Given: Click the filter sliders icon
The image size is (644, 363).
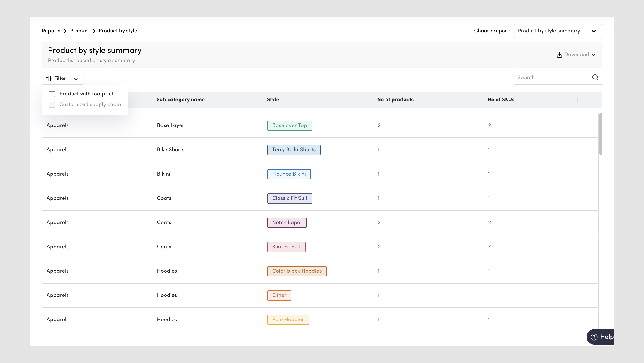Looking at the screenshot, I should pyautogui.click(x=49, y=79).
